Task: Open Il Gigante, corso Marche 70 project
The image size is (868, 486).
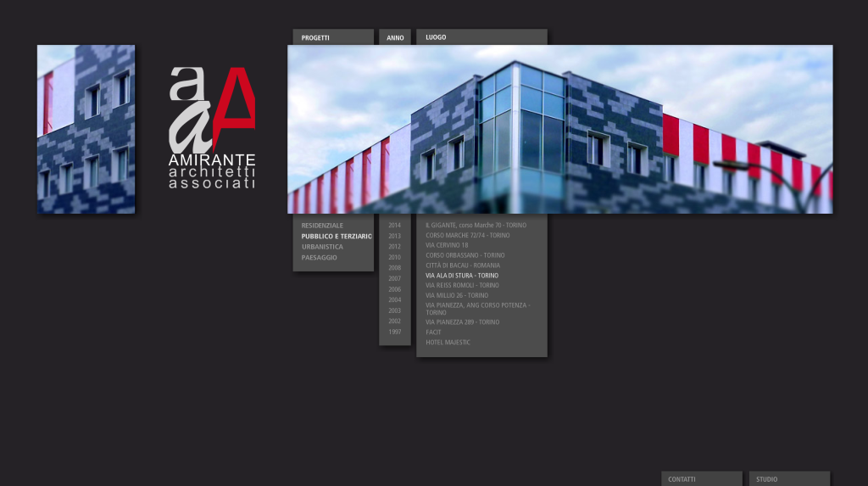Action: tap(476, 226)
